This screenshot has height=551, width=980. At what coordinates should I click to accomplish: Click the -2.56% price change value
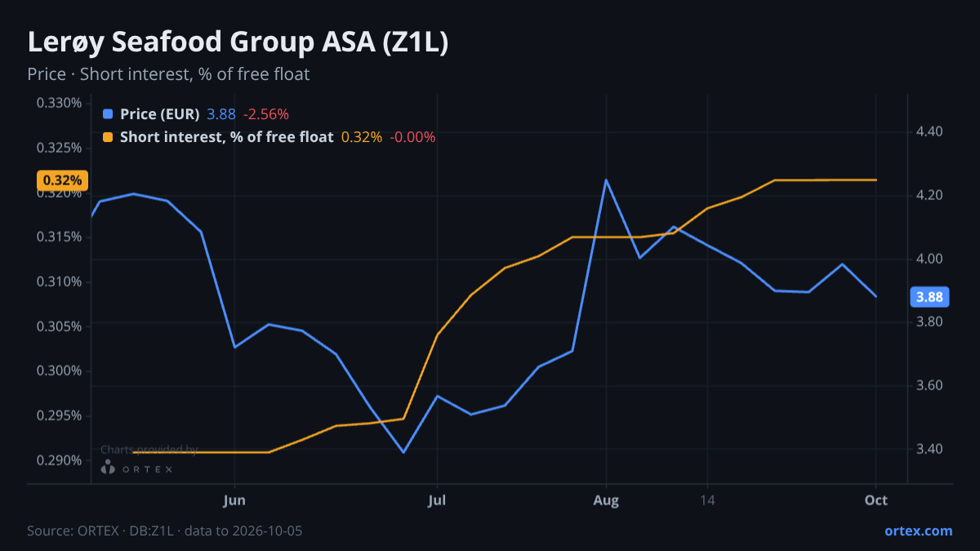tap(266, 114)
